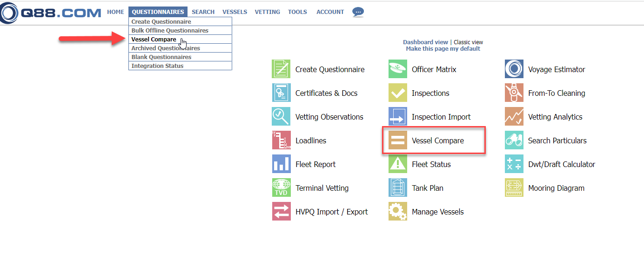Click the Inspections checkmark icon

[x=397, y=93]
